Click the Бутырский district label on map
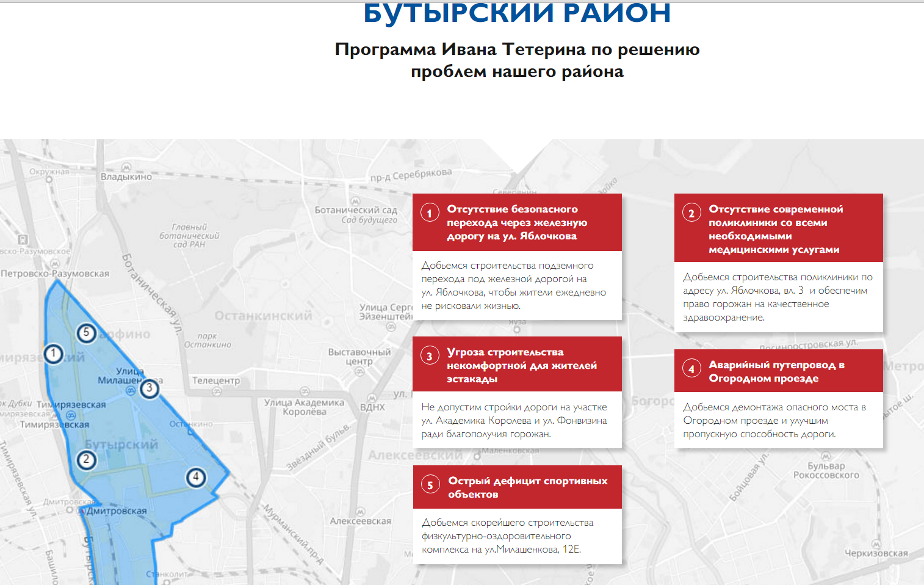The height and width of the screenshot is (585, 924). click(x=121, y=444)
